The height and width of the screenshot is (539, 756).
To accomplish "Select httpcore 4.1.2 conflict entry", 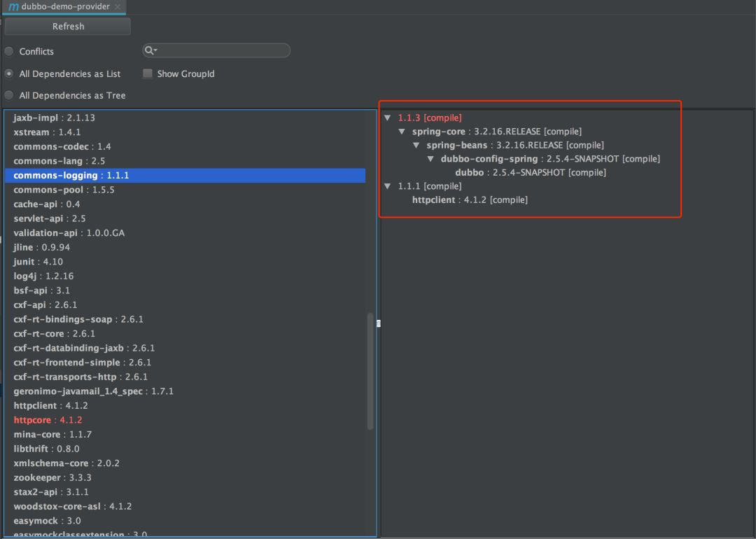I will pos(48,420).
